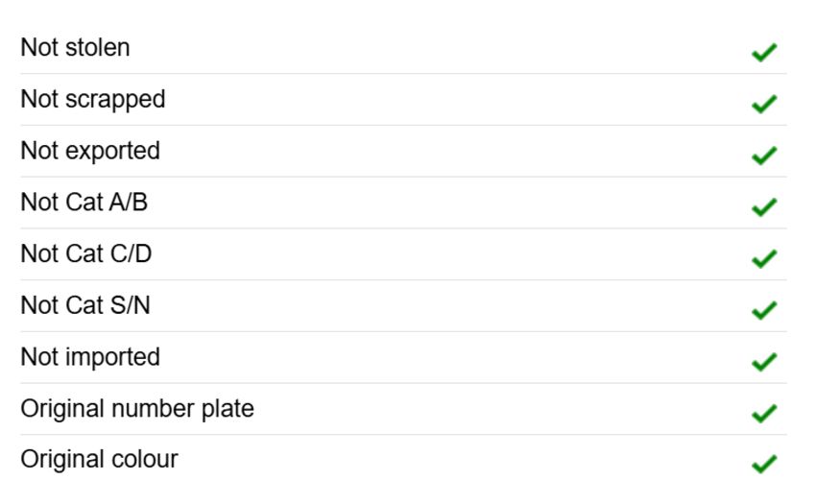816x504 pixels.
Task: Click the divider line above Original colour row
Action: [x=403, y=434]
